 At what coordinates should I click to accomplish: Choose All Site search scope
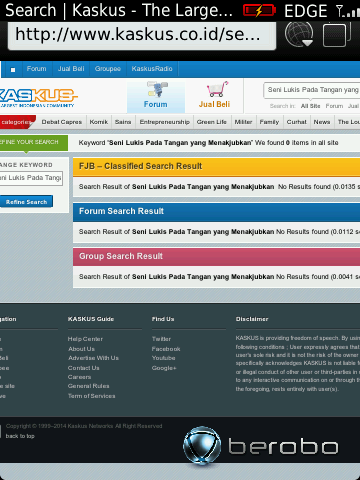coord(310,106)
